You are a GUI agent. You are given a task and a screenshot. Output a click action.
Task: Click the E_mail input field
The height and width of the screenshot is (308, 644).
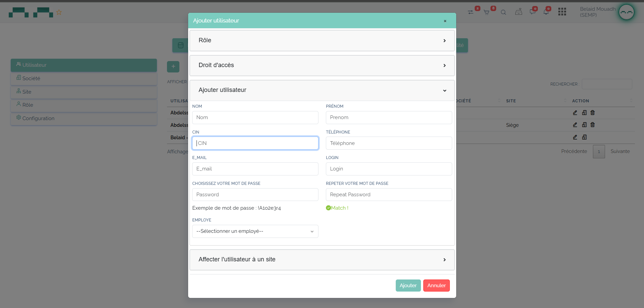(x=255, y=169)
